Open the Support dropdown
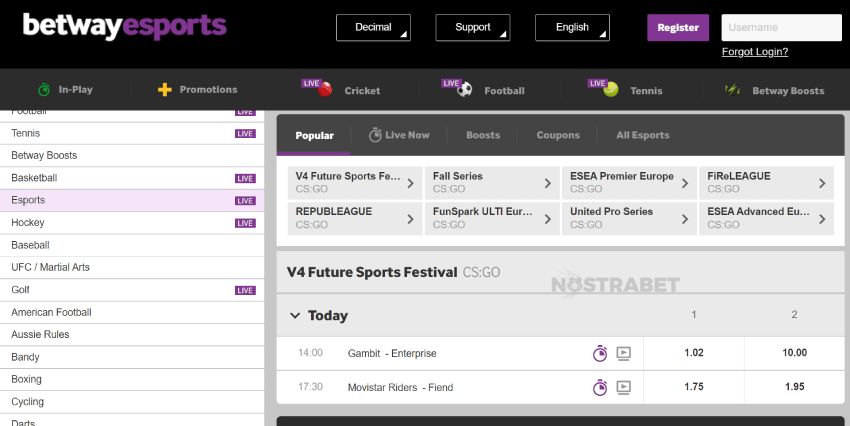The image size is (850, 426). pyautogui.click(x=473, y=28)
